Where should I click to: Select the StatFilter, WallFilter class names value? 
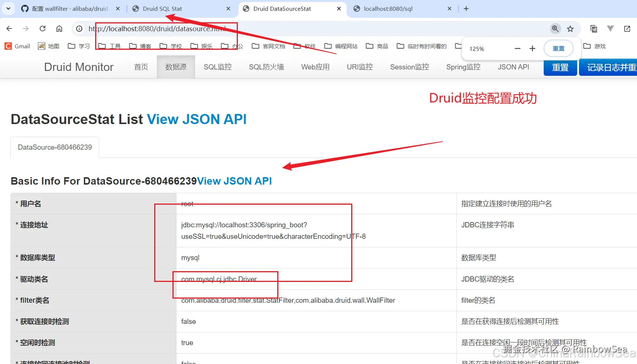point(288,300)
